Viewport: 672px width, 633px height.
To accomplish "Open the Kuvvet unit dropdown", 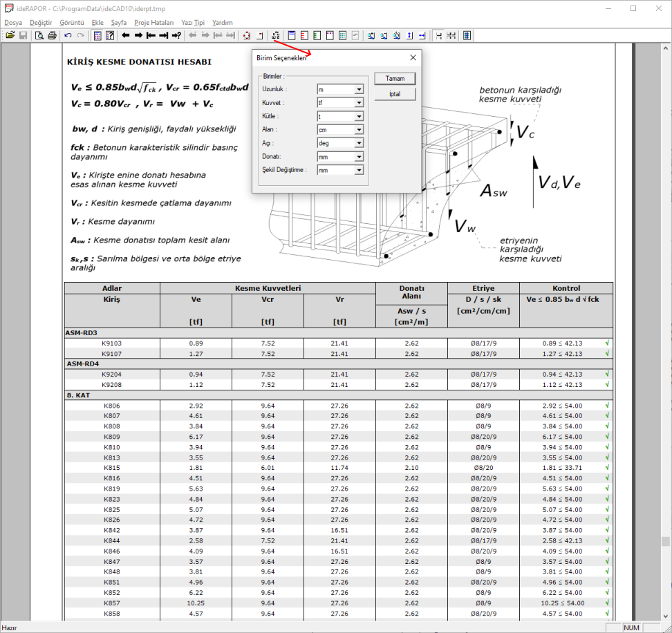I will (359, 103).
